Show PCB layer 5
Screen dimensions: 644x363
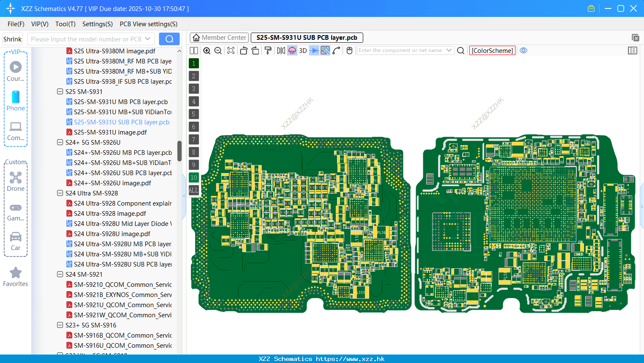[194, 114]
